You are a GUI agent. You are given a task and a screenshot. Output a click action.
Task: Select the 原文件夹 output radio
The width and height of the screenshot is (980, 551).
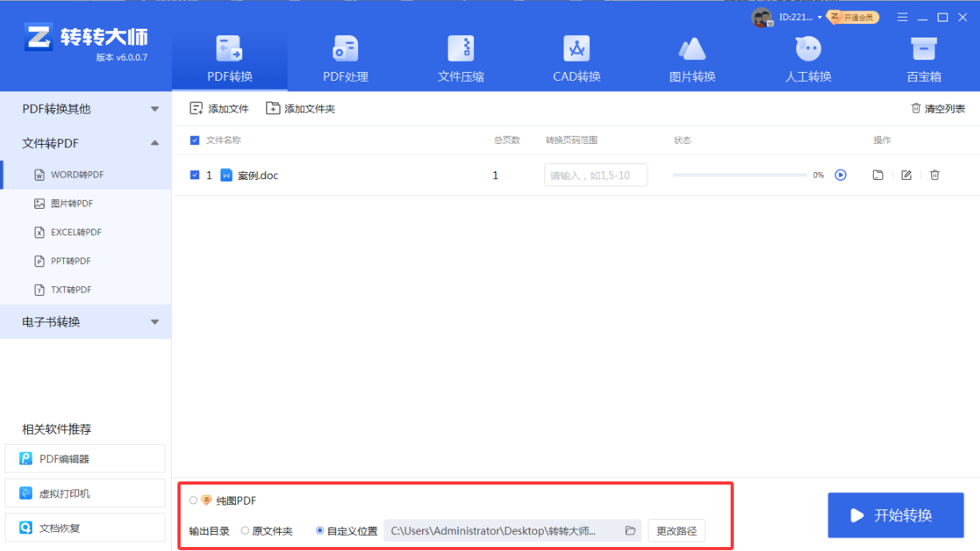tap(245, 530)
